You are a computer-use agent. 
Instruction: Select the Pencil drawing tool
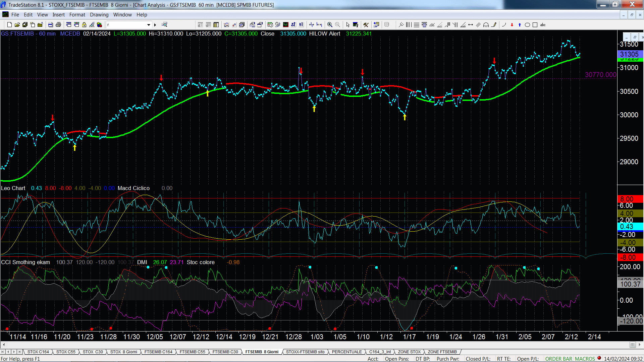[x=494, y=25]
